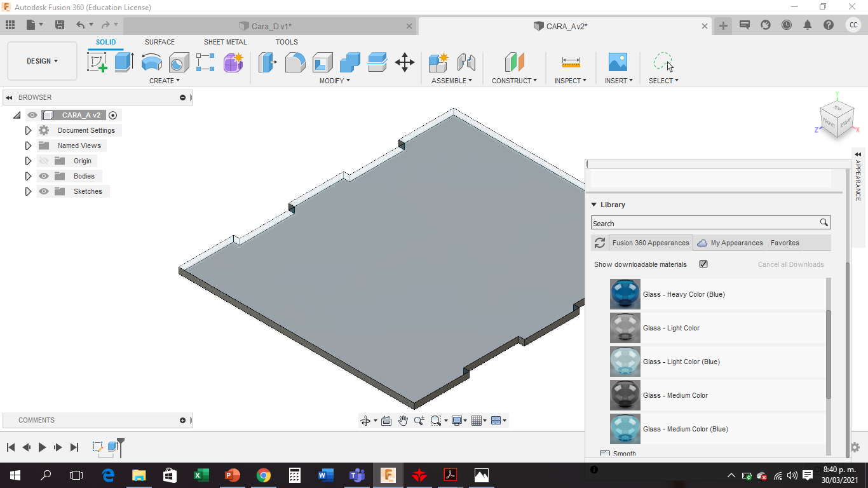
Task: Select the Offset Face tool
Action: (377, 62)
